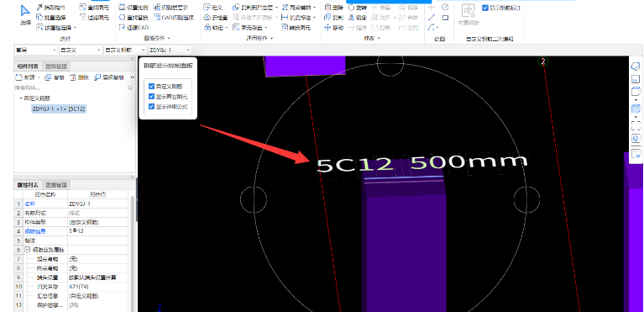Image resolution: width=644 pixels, height=312 pixels.
Task: Click the 还原CAD tool
Action: (134, 28)
